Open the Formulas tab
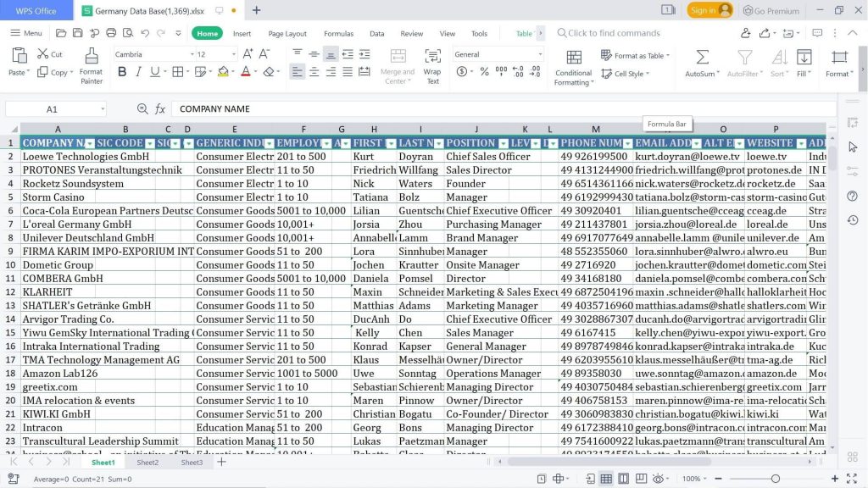 pos(339,33)
